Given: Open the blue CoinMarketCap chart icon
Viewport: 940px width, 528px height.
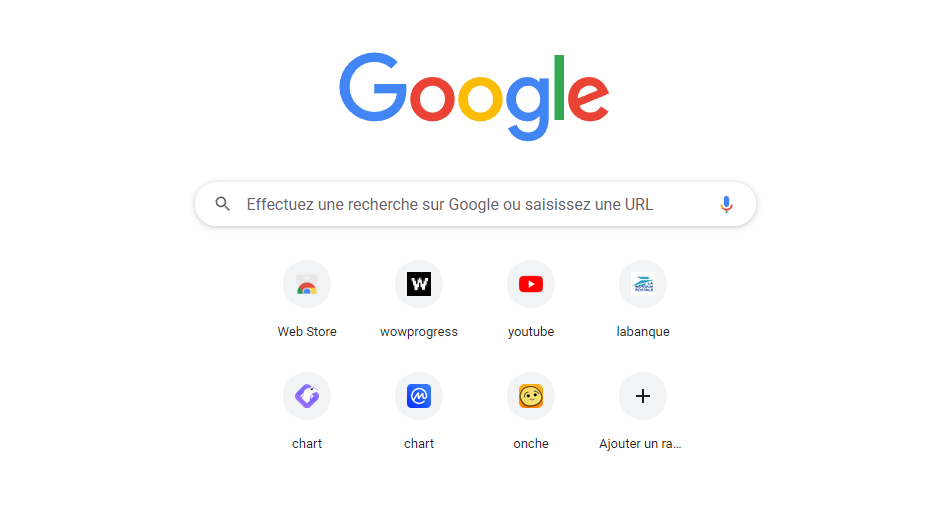Looking at the screenshot, I should [419, 396].
